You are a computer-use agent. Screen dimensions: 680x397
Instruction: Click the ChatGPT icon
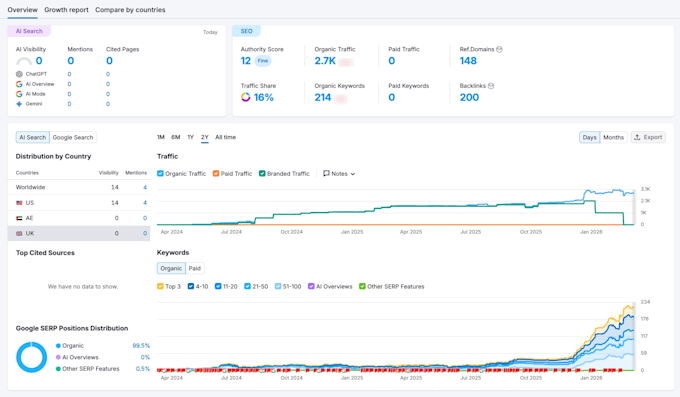click(x=19, y=74)
